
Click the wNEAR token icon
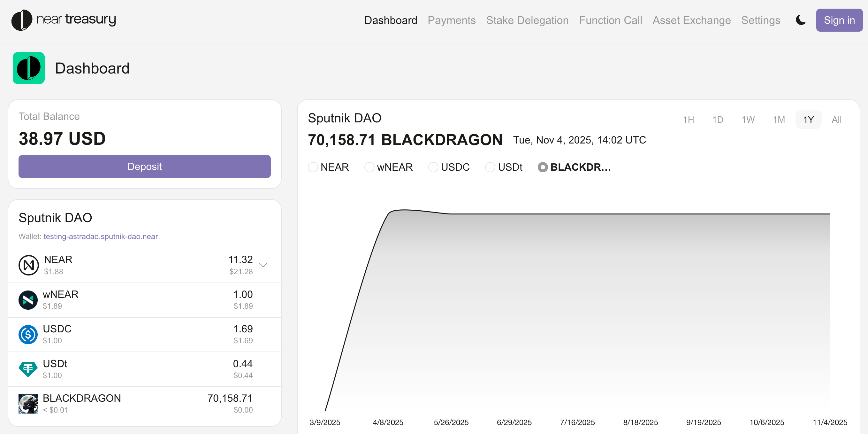coord(28,300)
